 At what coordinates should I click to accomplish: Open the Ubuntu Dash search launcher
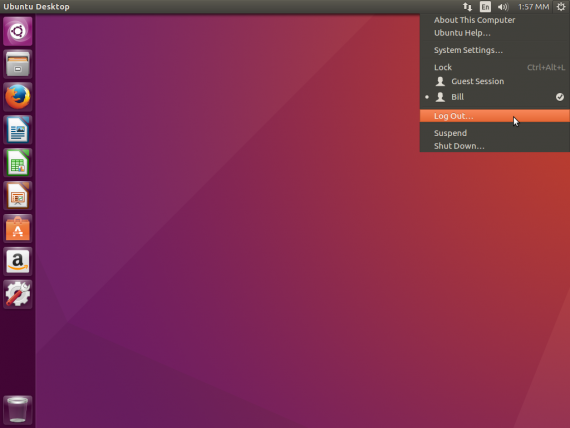coord(17,31)
